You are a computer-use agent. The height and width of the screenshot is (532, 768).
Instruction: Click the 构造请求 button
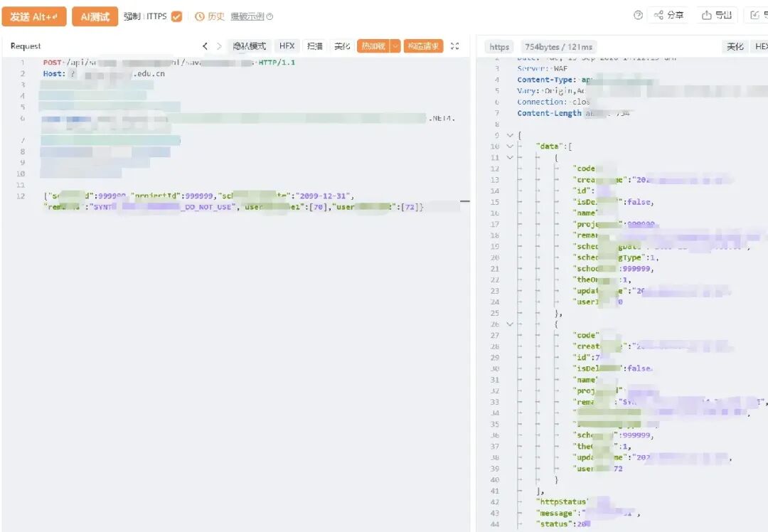coord(423,46)
